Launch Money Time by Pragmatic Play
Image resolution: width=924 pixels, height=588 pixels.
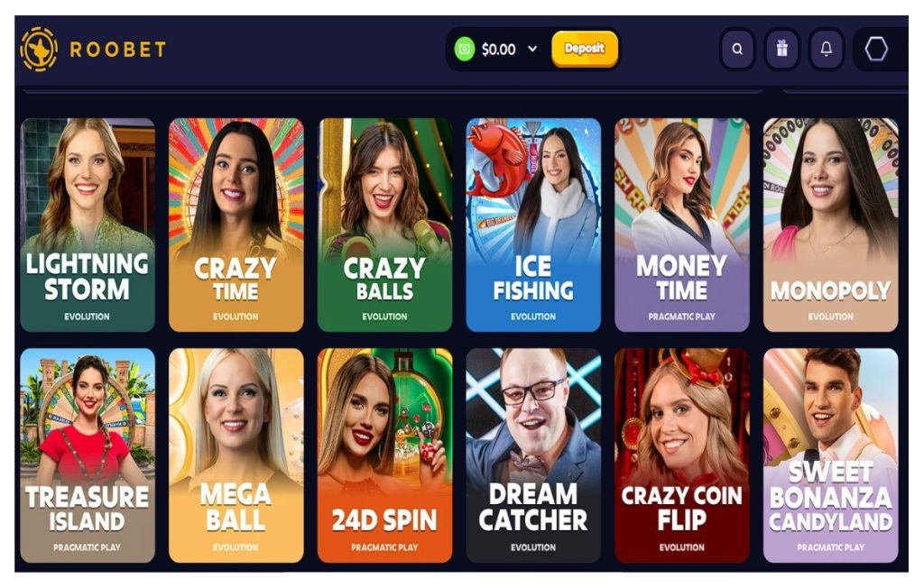[682, 225]
